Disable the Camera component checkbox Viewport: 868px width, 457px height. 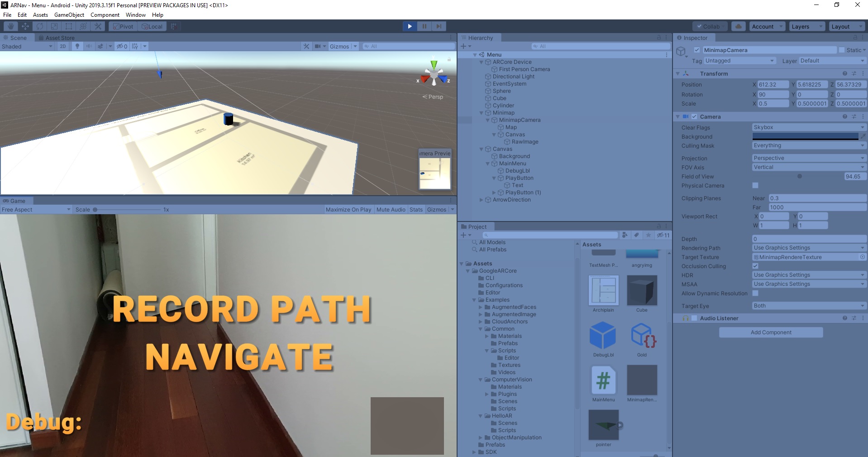[694, 116]
